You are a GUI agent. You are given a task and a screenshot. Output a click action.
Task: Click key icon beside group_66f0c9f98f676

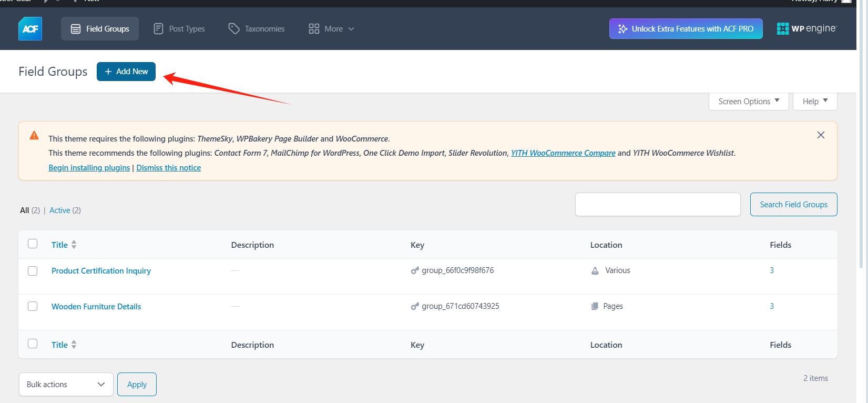click(x=415, y=270)
